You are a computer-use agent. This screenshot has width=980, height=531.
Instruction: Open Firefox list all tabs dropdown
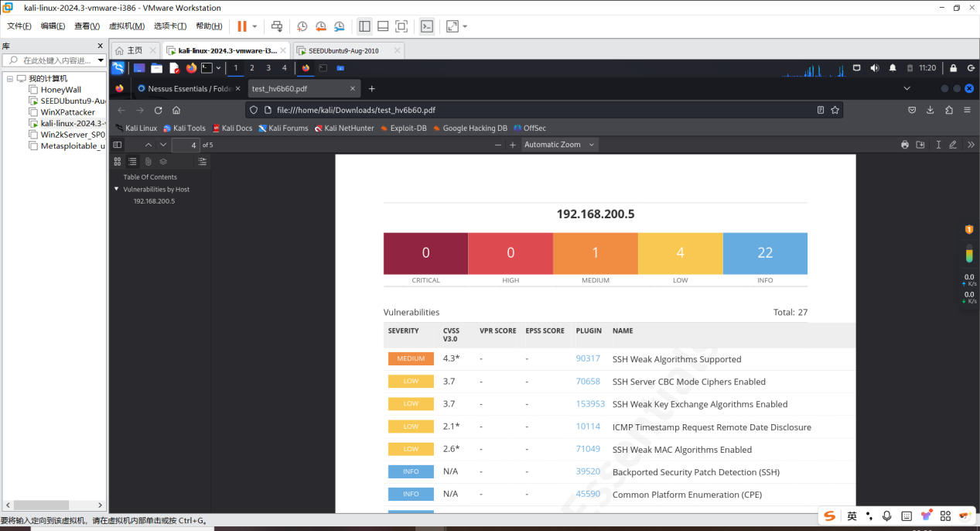click(x=907, y=88)
